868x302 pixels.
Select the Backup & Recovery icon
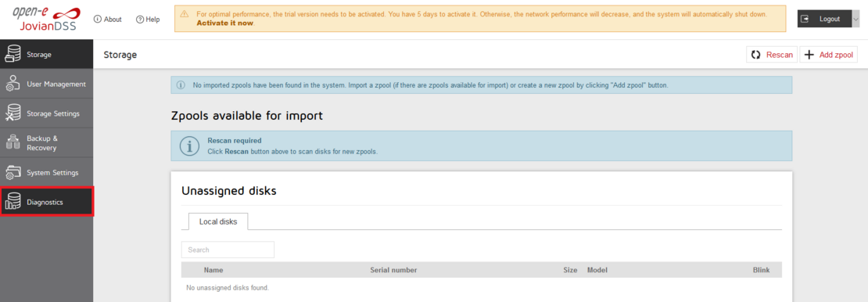click(13, 142)
